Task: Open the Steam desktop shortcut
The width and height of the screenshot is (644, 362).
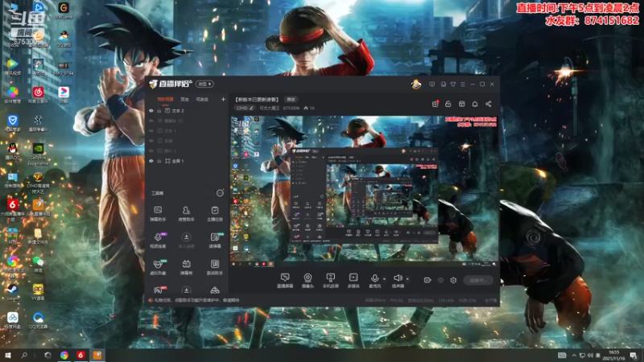Action: pyautogui.click(x=12, y=292)
